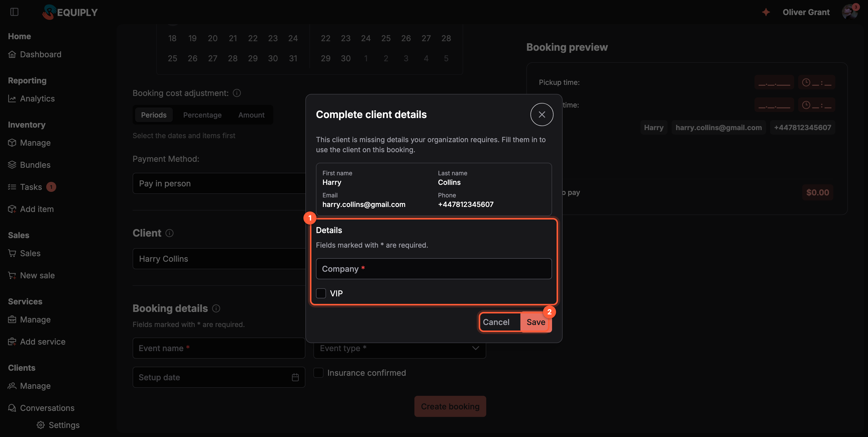This screenshot has width=868, height=437.
Task: Open the sparkle AI assistant icon
Action: 766,12
